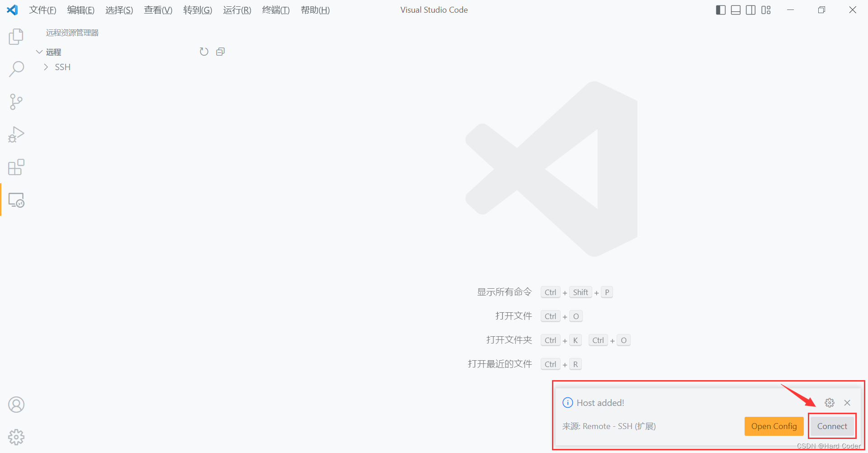Click the K key hint

click(x=576, y=340)
